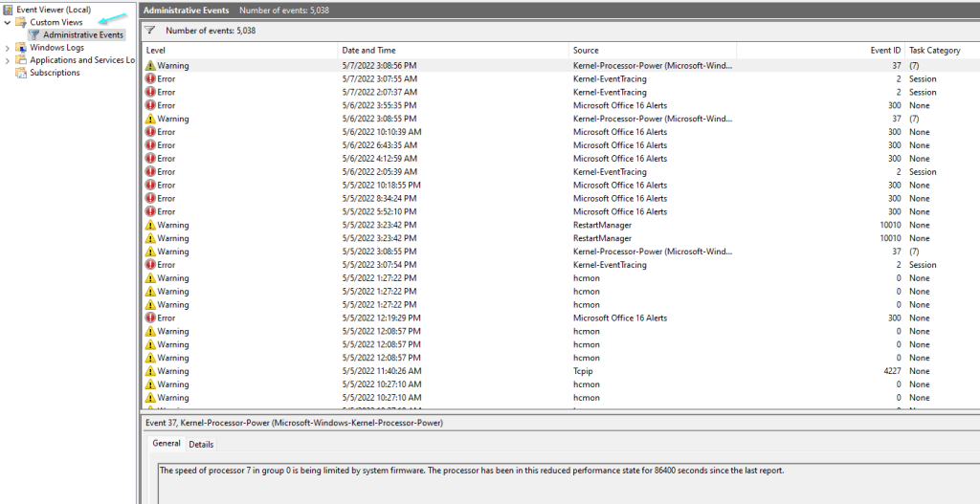Click the Event Viewer (Local) root icon
This screenshot has width=980, height=504.
(x=8, y=9)
